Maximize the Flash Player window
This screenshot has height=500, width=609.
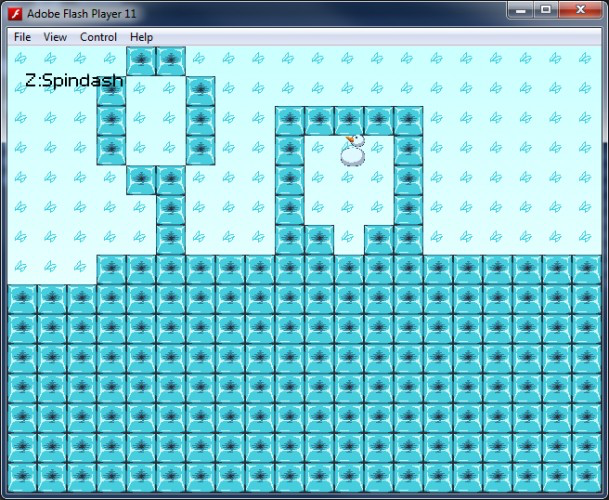546,9
